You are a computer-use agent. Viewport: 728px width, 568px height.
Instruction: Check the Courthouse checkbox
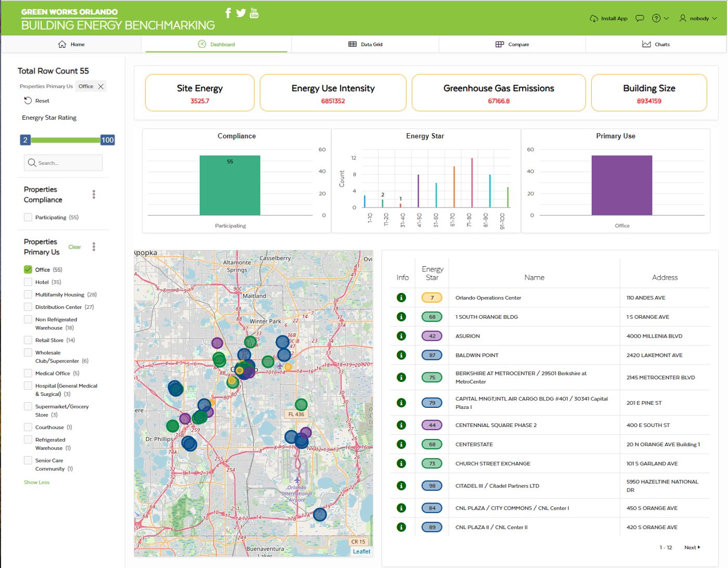[x=28, y=428]
